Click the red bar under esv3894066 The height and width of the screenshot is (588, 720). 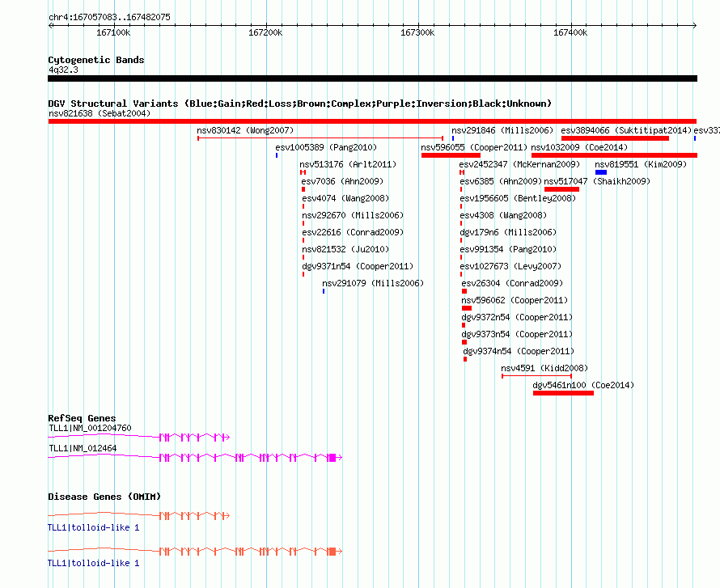616,138
